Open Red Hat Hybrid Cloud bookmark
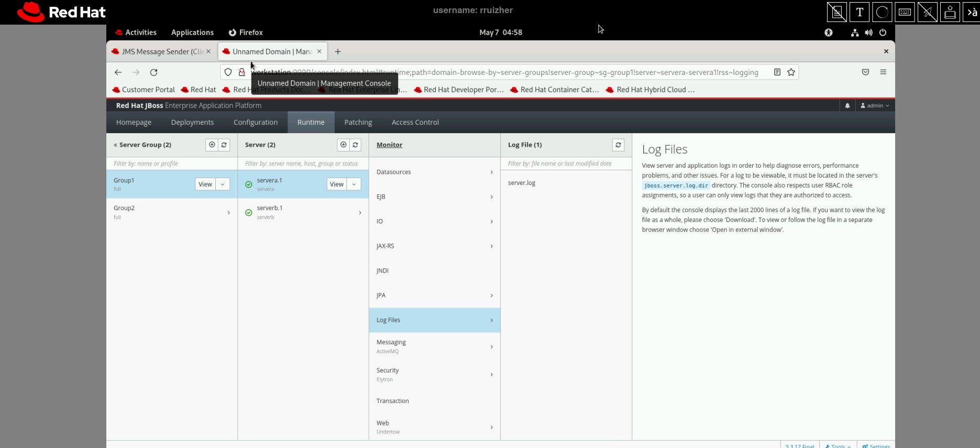This screenshot has width=980, height=448. click(x=650, y=90)
